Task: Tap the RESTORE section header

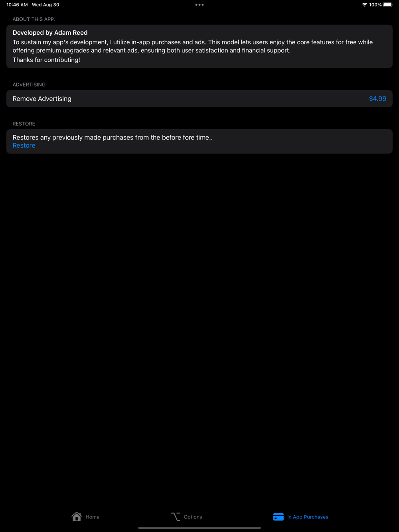Action: tap(24, 124)
